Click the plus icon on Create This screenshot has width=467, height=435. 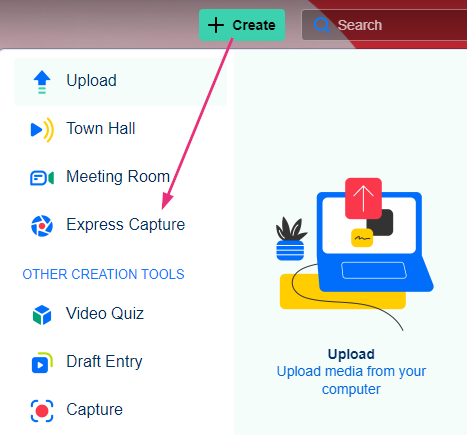(x=216, y=25)
